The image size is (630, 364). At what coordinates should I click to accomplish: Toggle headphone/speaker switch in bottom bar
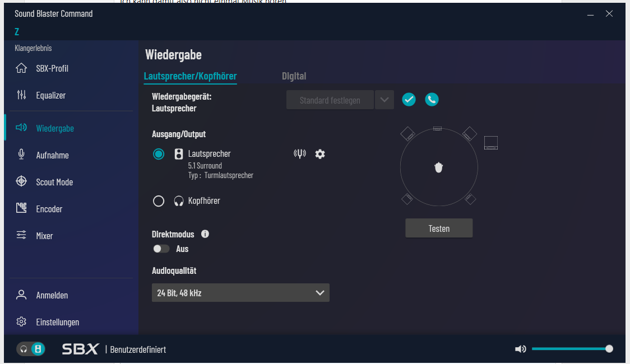click(x=30, y=349)
